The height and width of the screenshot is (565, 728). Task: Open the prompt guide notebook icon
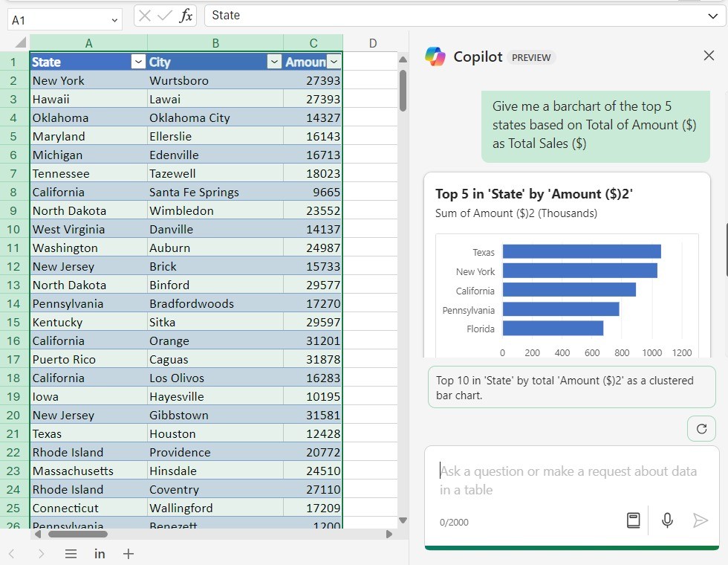pos(633,520)
